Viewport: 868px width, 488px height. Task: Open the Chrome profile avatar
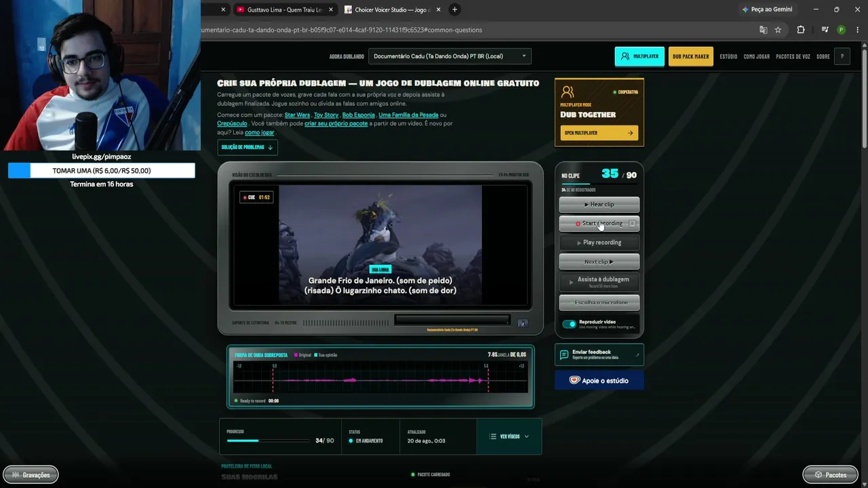click(841, 30)
